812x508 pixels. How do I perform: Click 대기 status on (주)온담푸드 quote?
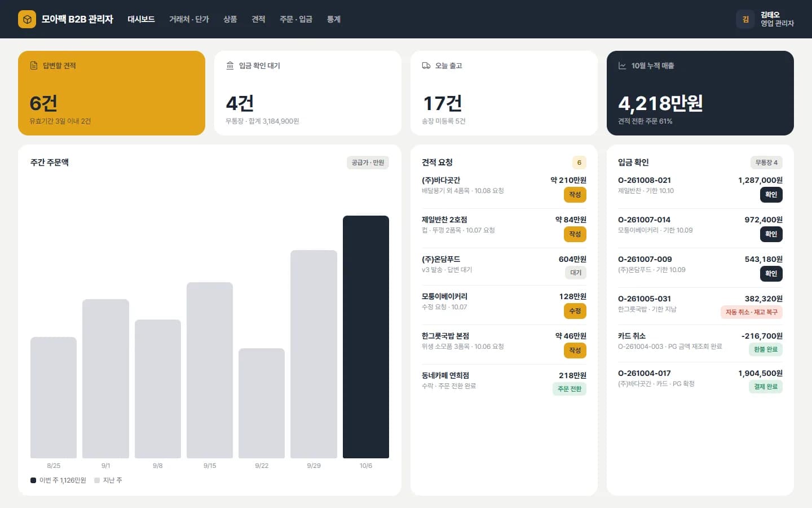(576, 273)
